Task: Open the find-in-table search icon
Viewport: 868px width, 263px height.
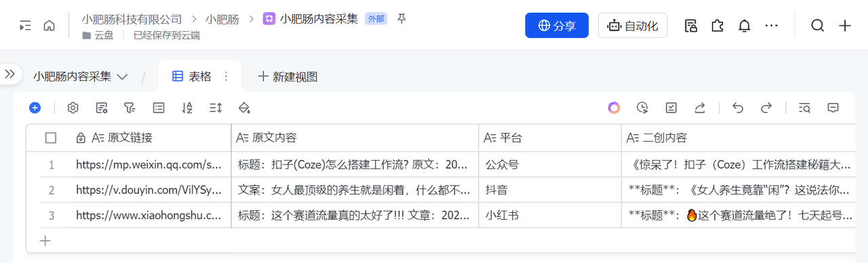Action: coord(805,108)
